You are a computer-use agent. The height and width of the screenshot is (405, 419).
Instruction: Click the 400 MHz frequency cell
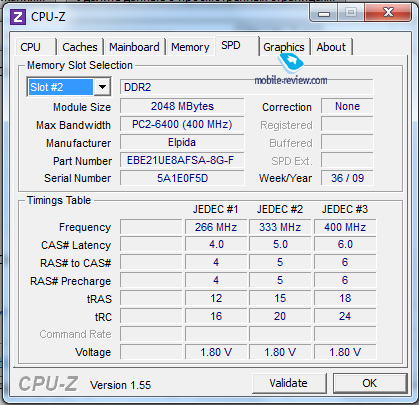[345, 227]
